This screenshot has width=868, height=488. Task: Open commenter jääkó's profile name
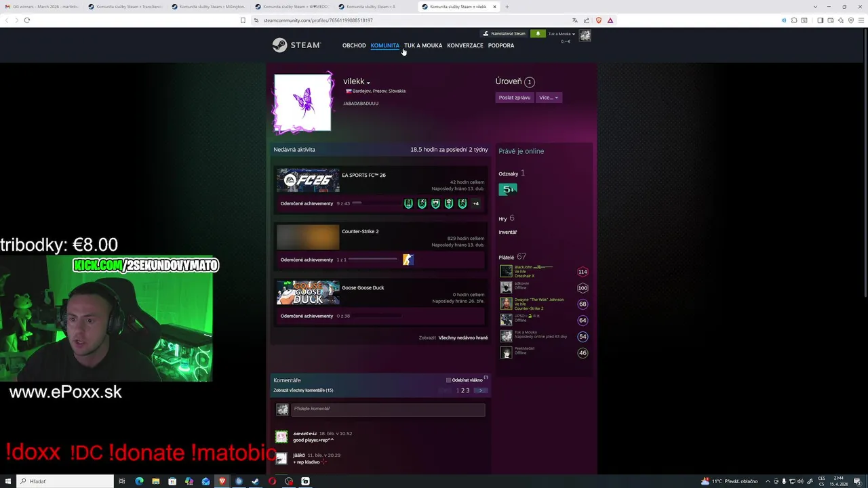(299, 455)
